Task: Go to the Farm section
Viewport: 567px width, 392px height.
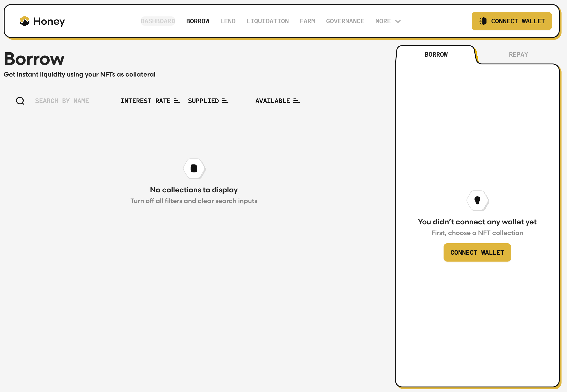Action: [x=307, y=21]
